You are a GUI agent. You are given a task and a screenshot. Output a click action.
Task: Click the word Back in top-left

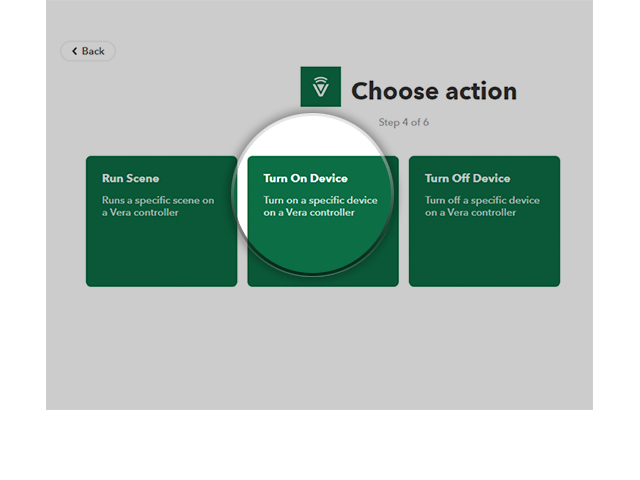93,51
